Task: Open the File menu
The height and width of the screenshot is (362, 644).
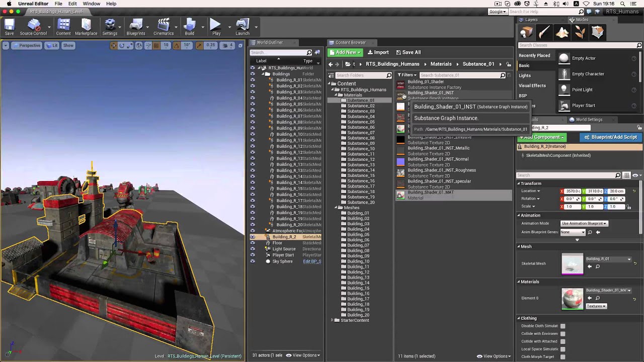Action: [x=58, y=4]
